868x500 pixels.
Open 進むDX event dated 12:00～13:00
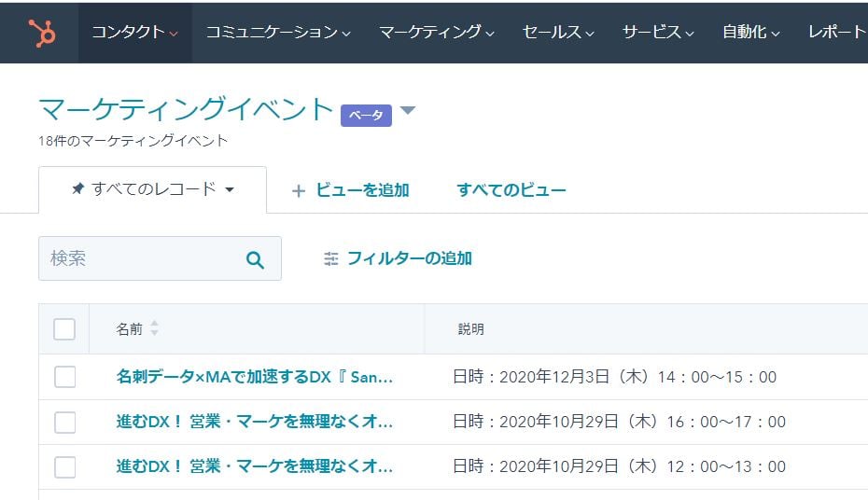pyautogui.click(x=255, y=466)
